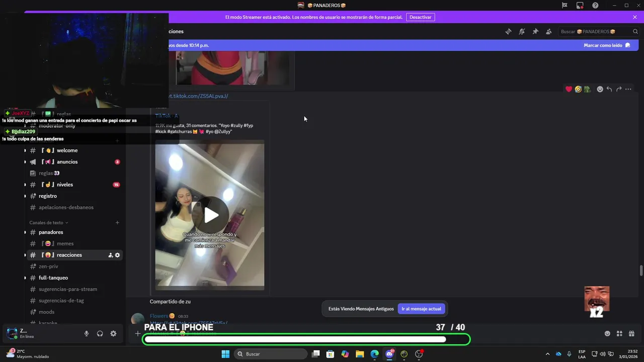Create channel with plus beside Canales de texto
This screenshot has width=644, height=362.
click(x=117, y=223)
